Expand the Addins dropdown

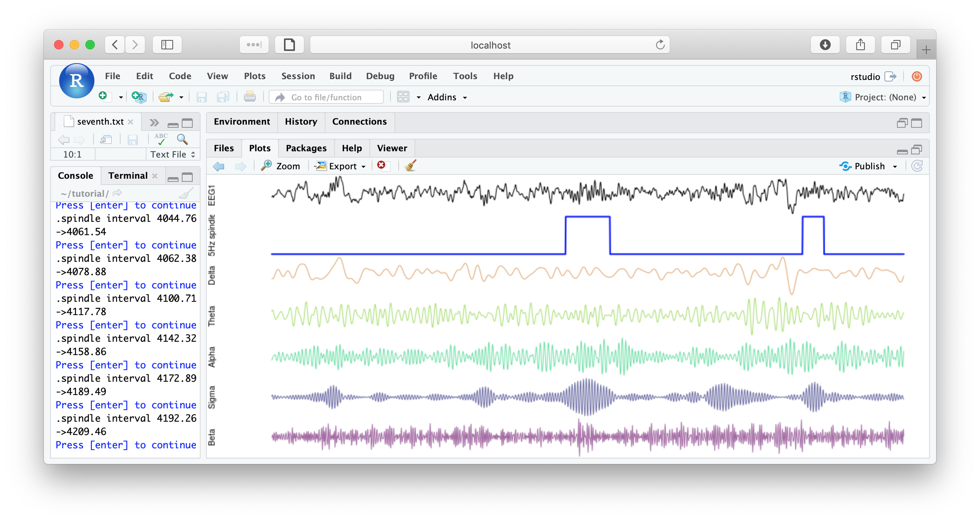coord(447,97)
